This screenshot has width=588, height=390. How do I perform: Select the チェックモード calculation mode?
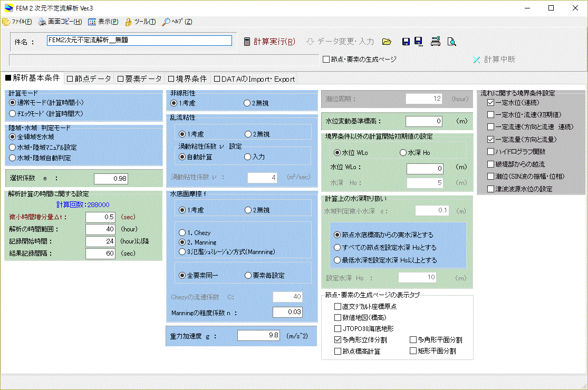click(11, 113)
